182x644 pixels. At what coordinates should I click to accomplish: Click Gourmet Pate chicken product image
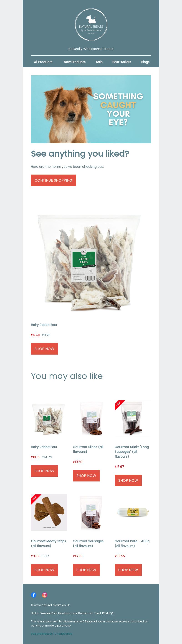point(133,512)
